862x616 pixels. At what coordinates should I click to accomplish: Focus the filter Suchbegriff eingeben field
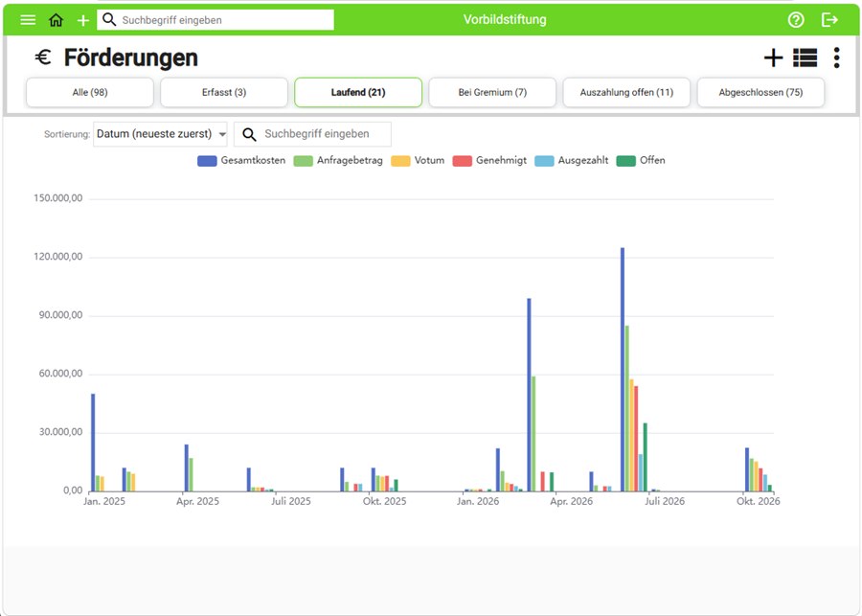point(312,134)
